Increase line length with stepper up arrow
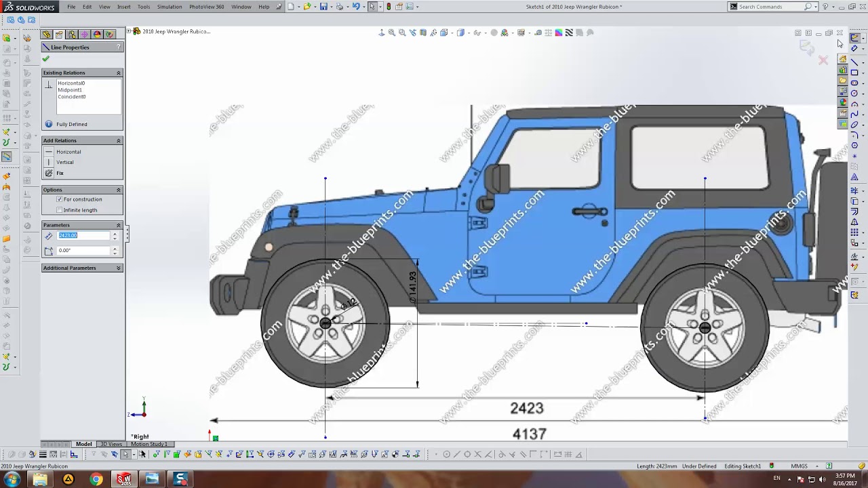This screenshot has height=488, width=868. tap(115, 233)
